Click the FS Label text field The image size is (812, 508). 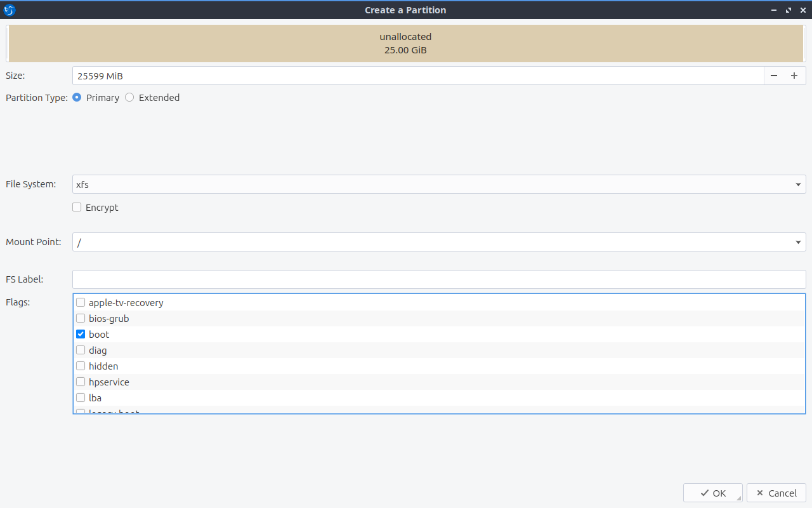tap(438, 279)
